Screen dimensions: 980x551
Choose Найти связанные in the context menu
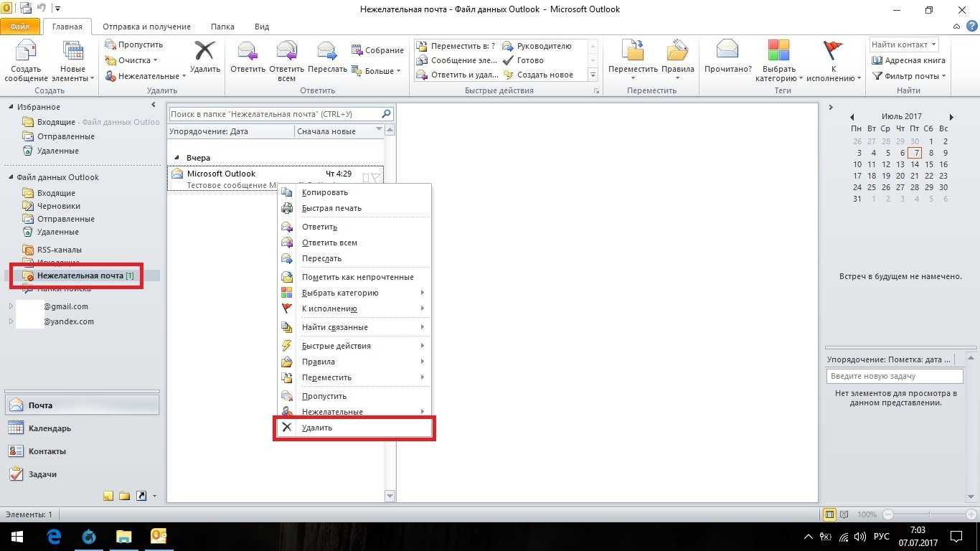coord(354,327)
